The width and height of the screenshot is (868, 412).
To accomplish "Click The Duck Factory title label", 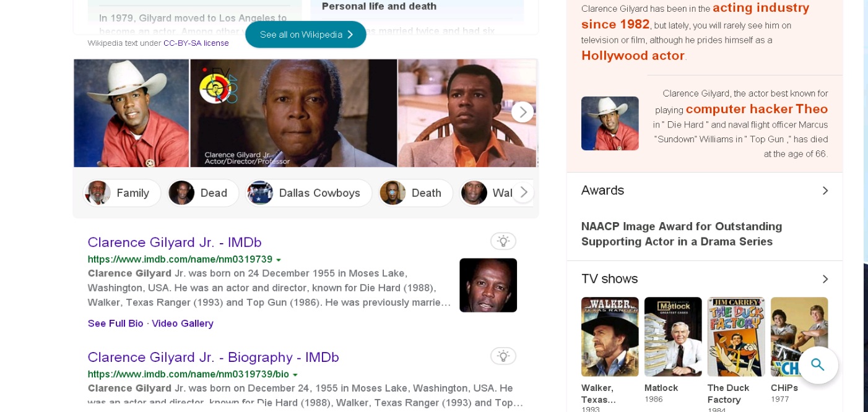I will (x=729, y=394).
